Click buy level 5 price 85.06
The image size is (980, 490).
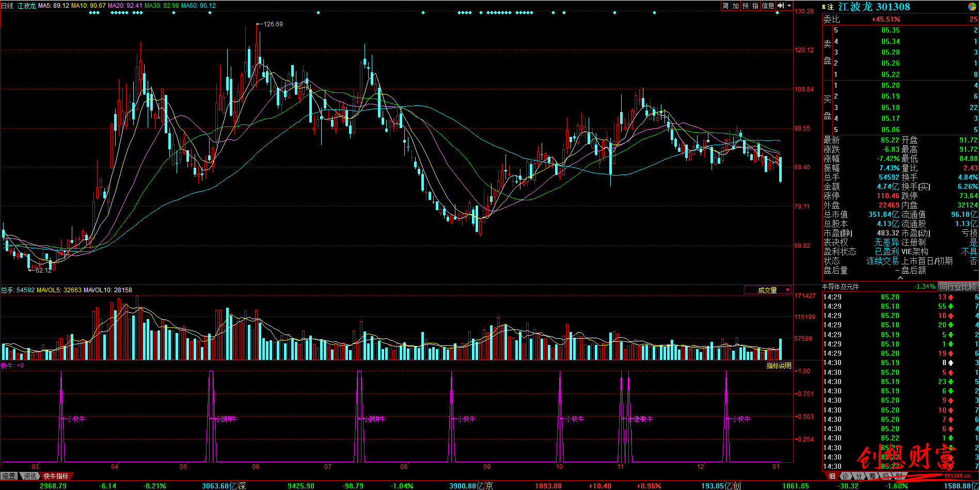(x=891, y=130)
